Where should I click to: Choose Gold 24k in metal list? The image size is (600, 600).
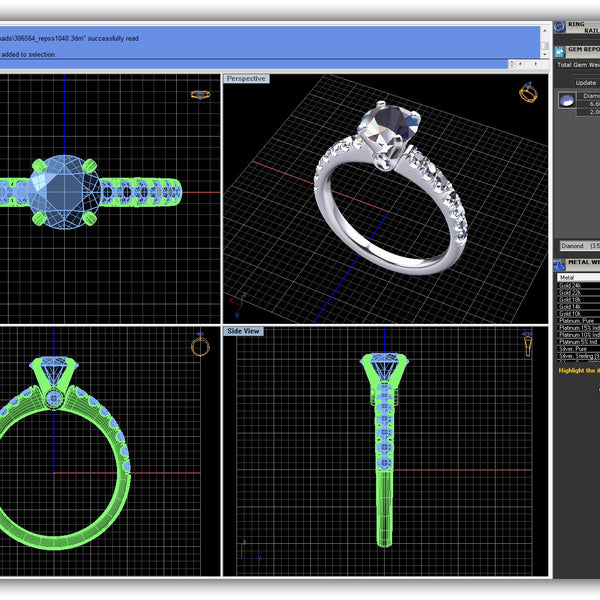(x=574, y=285)
